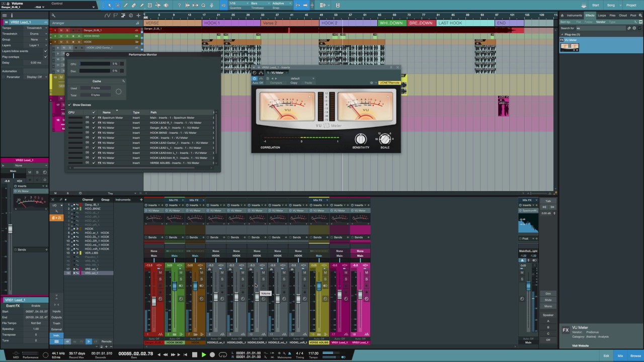Uncheck the Spectrum Meter device row
The image size is (644, 362).
pyautogui.click(x=94, y=118)
